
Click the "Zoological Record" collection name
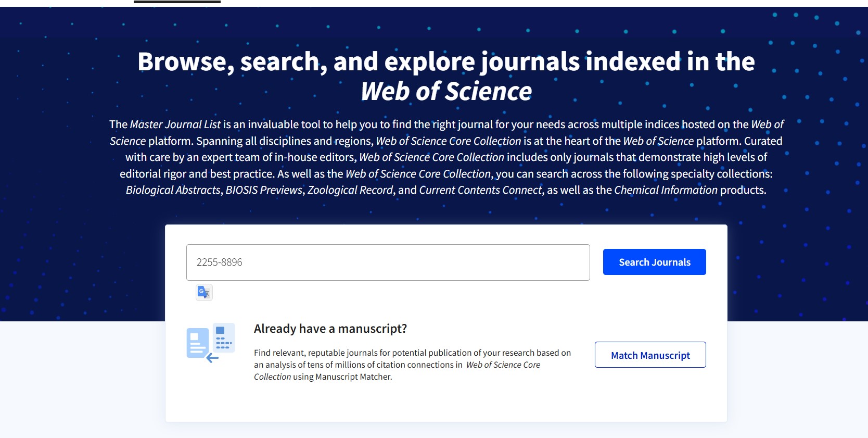tap(350, 190)
